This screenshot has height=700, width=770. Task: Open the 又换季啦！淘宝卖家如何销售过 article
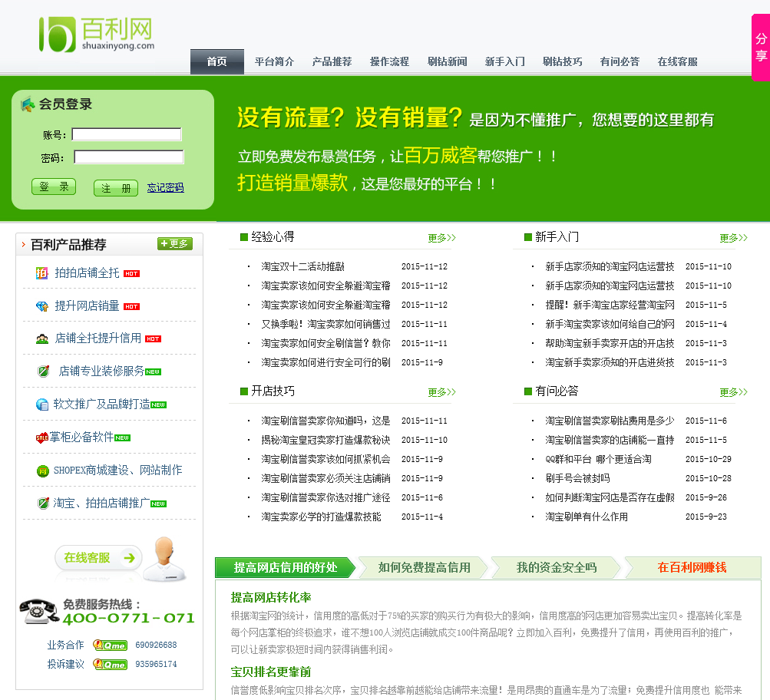[326, 324]
